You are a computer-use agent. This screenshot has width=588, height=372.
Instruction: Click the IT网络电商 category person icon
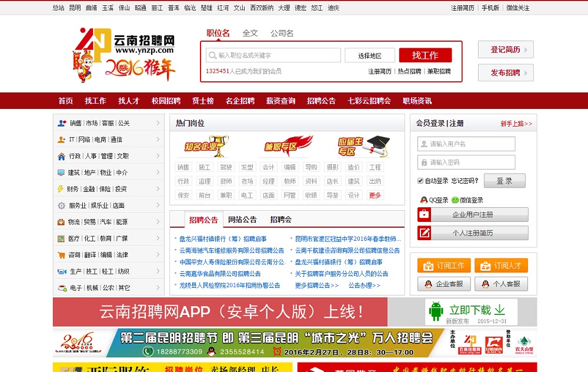(x=62, y=139)
